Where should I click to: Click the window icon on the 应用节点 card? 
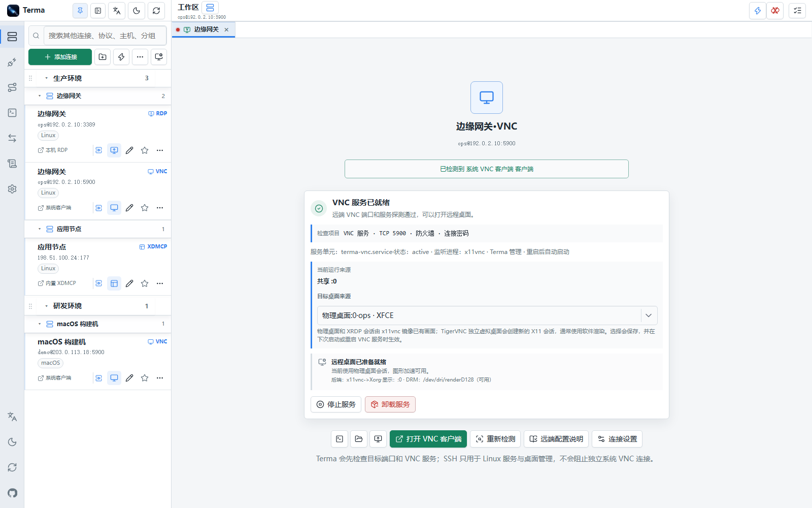point(114,283)
